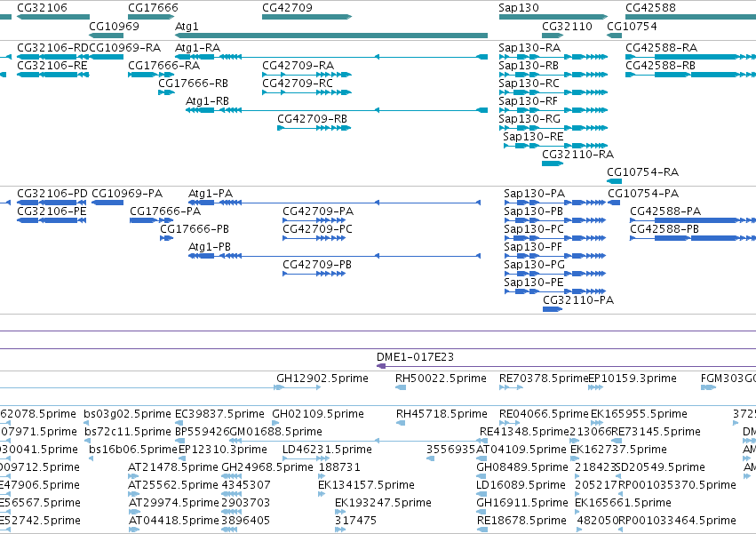Select transcript CG32110-RA
Image resolution: width=756 pixels, height=534 pixels.
click(553, 163)
